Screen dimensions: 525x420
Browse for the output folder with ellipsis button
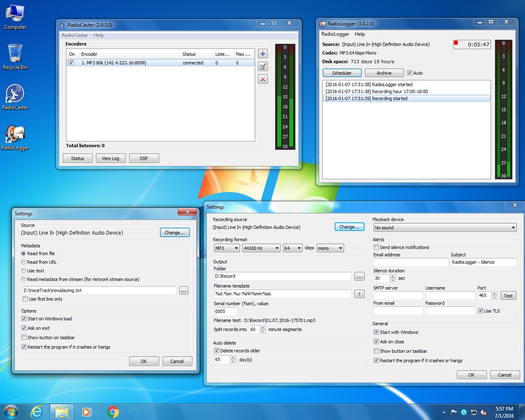[x=359, y=276]
